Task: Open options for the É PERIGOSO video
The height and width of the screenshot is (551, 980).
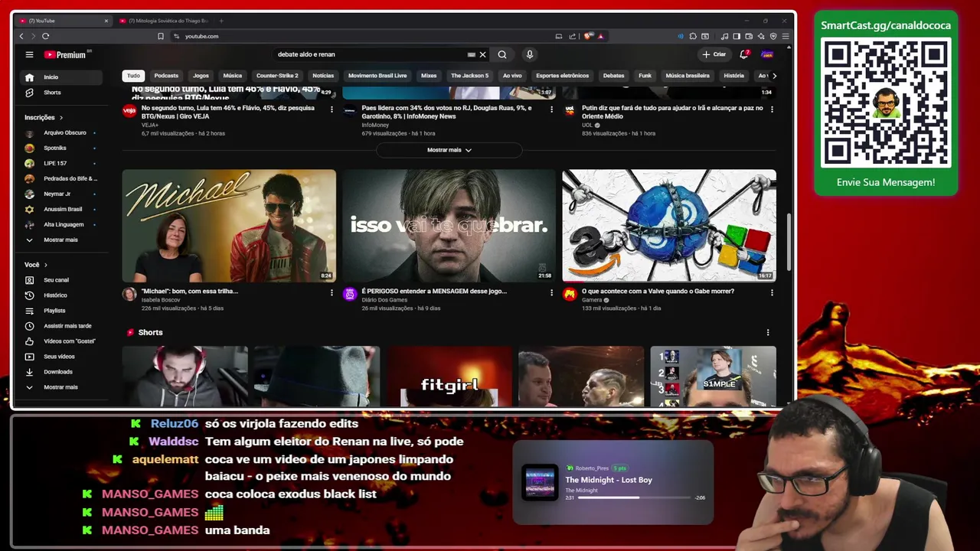Action: [x=551, y=292]
